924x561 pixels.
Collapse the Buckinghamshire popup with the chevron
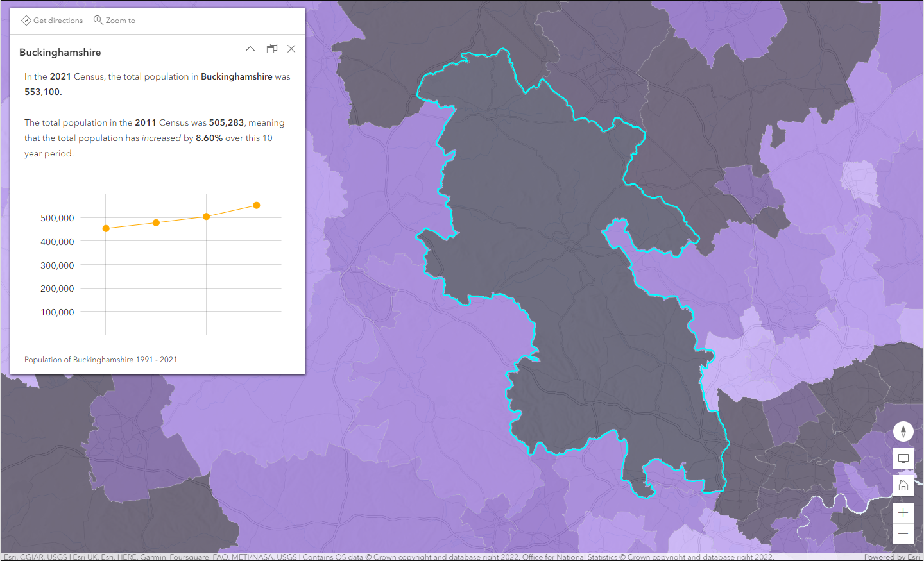tap(250, 48)
